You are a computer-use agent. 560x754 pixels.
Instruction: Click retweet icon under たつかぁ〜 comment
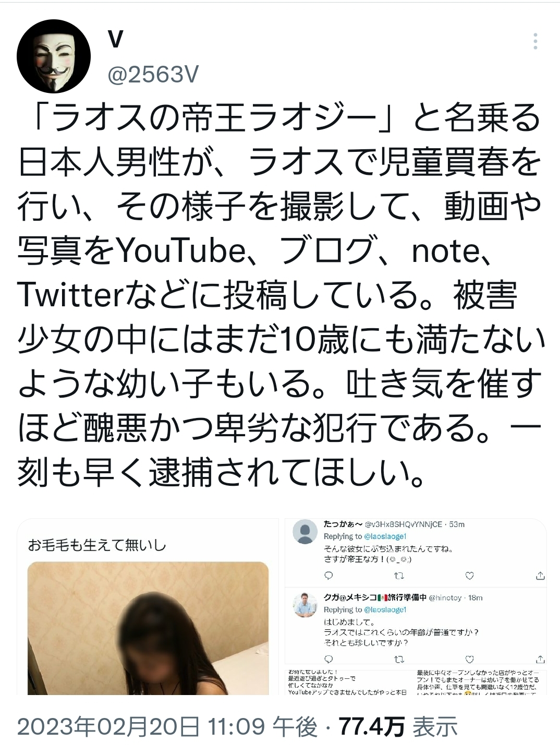click(399, 576)
